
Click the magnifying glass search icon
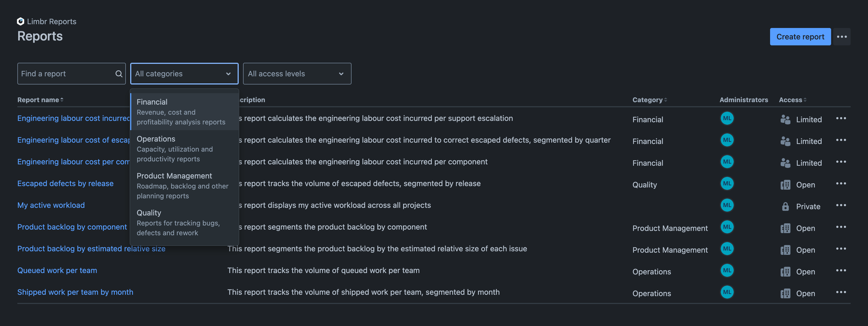(x=119, y=73)
